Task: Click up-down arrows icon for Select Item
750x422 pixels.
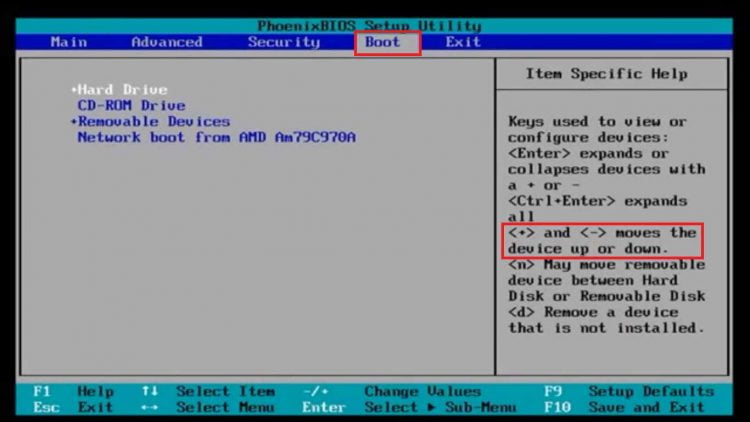Action: 150,391
